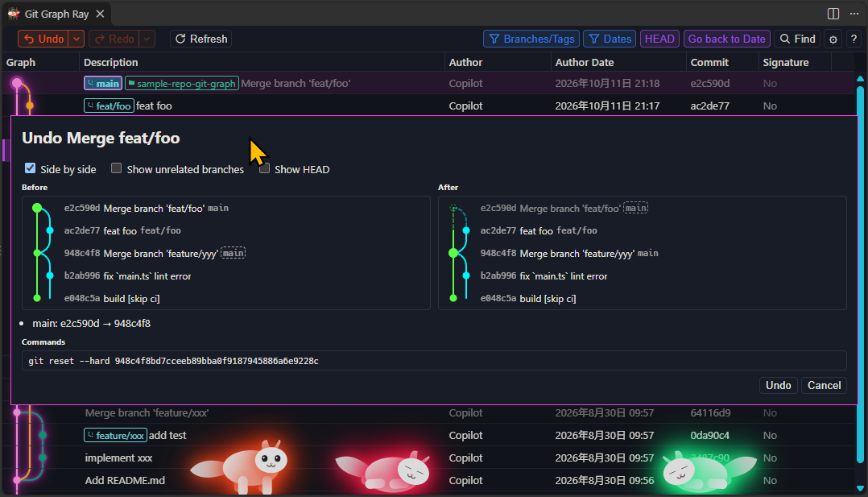868x497 pixels.
Task: Select the 'add test' commit row
Action: click(428, 436)
